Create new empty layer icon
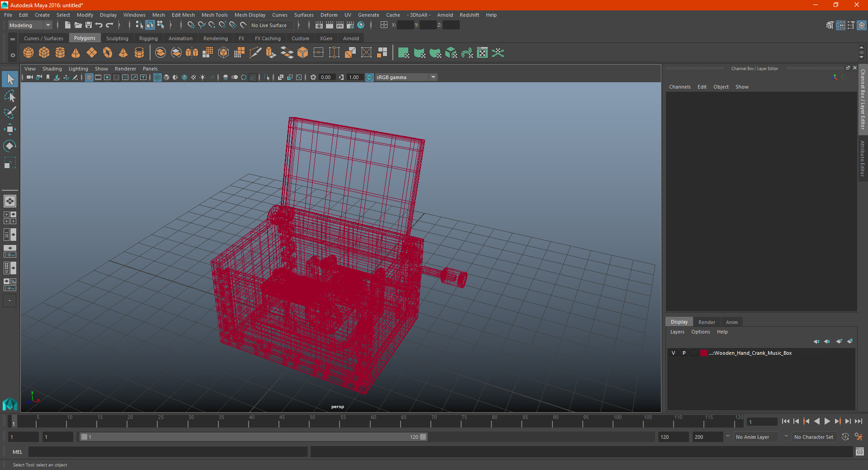The image size is (868, 470). click(x=839, y=341)
